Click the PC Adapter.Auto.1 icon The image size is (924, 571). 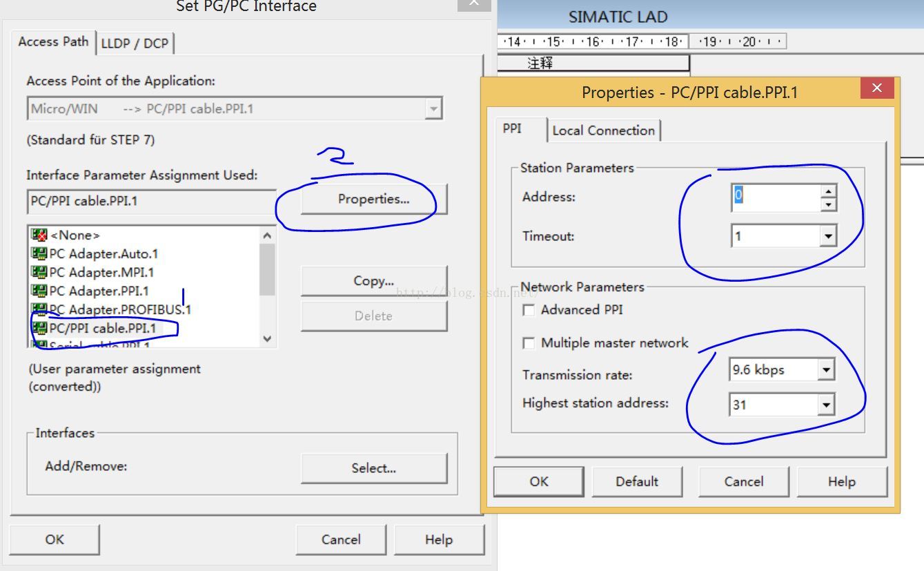tap(39, 253)
